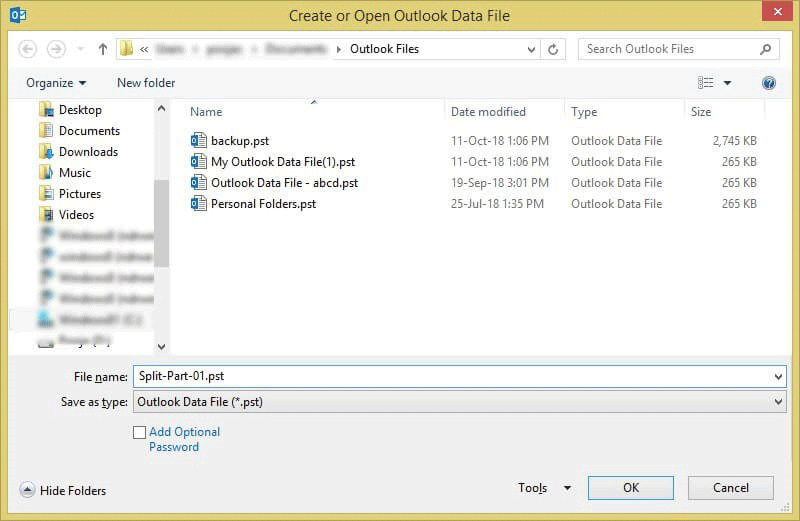Screen dimensions: 800x521
Task: Open the Tools menu
Action: (x=532, y=488)
